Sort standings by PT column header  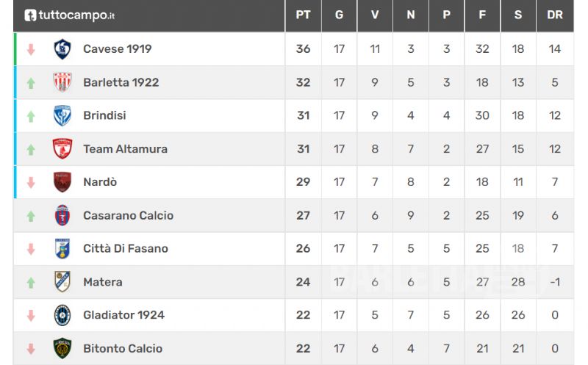[x=303, y=15]
